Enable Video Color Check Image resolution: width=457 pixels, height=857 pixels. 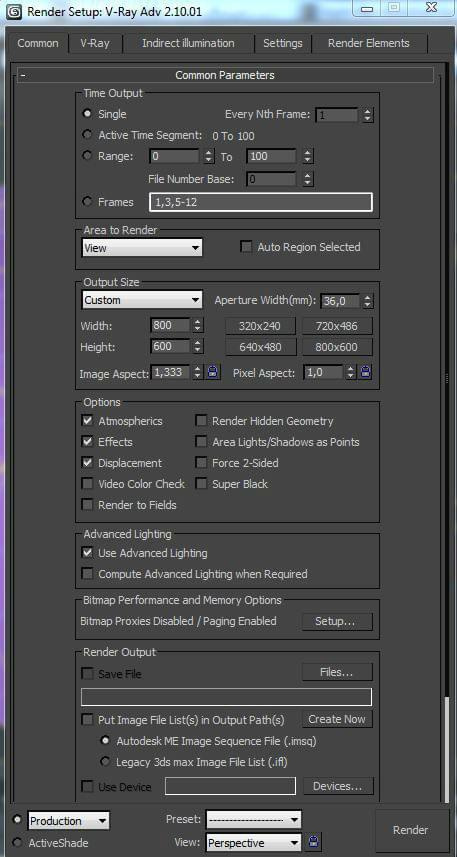[87, 484]
